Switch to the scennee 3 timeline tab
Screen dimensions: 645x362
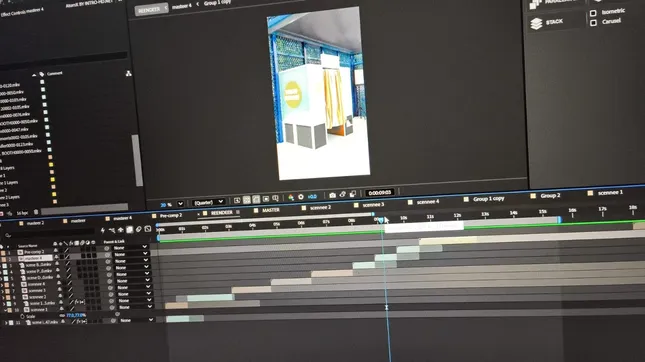tap(373, 204)
